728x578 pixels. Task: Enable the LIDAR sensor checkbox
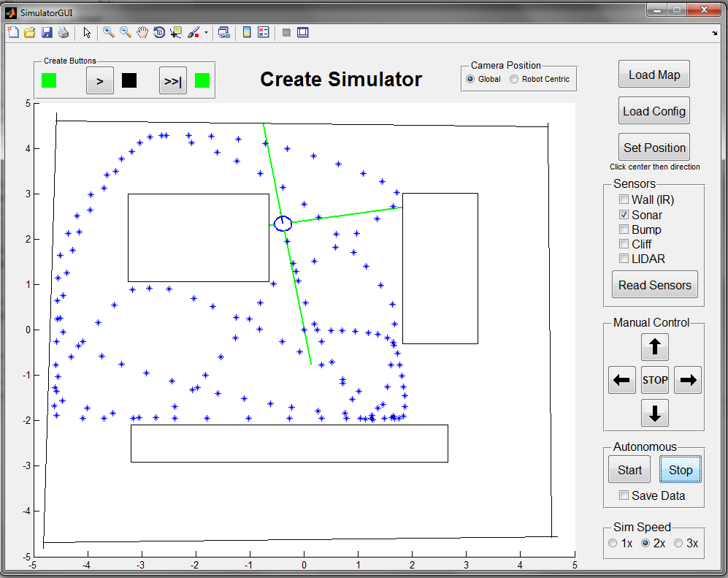(624, 259)
